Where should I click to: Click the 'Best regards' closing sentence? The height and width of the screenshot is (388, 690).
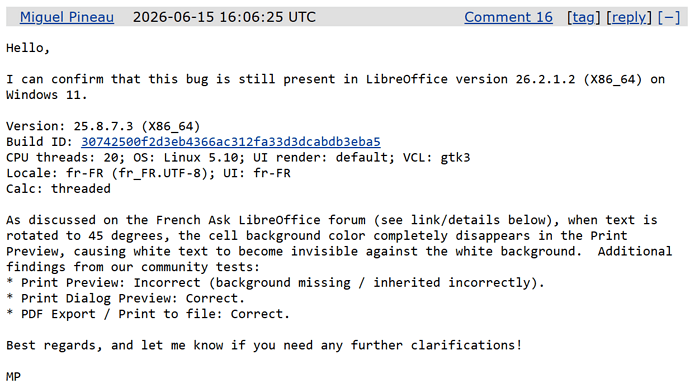point(264,345)
